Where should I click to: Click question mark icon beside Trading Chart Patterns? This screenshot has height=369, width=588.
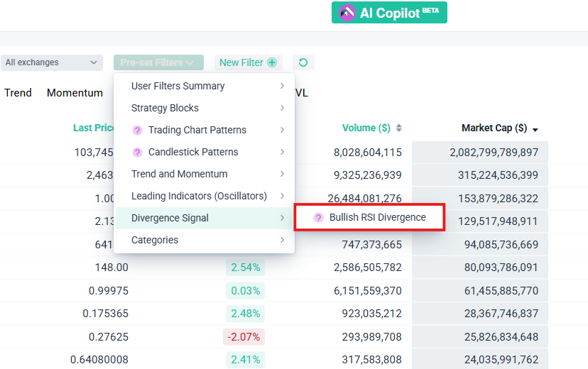click(x=138, y=131)
